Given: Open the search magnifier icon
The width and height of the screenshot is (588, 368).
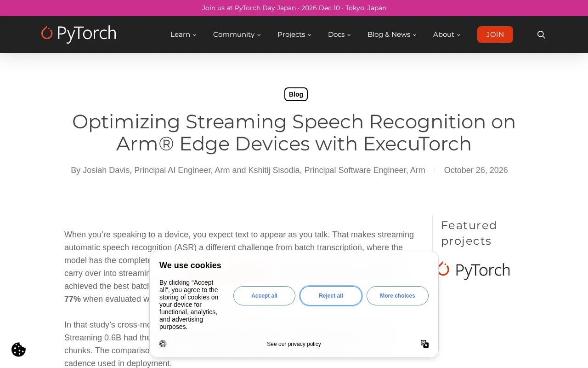Looking at the screenshot, I should click(541, 34).
